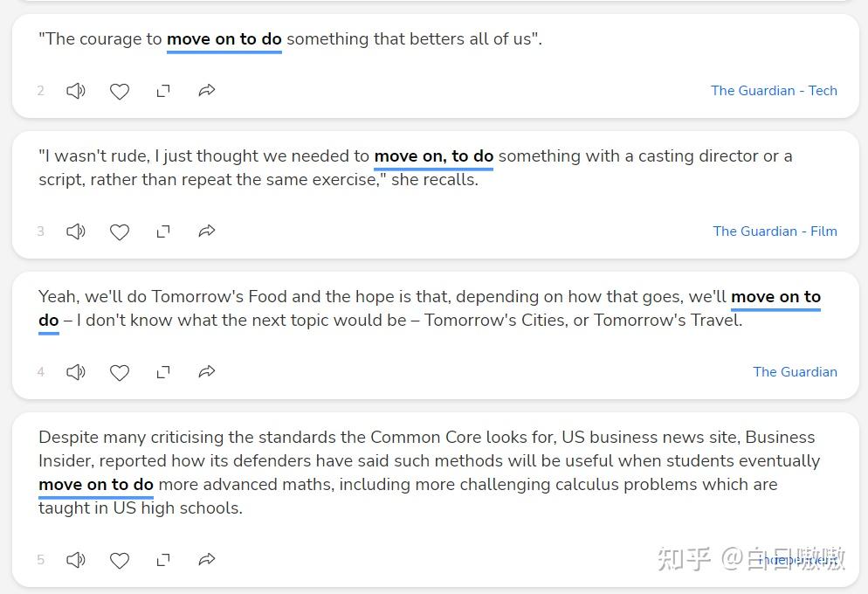Expand the full context of result 2

[x=163, y=90]
